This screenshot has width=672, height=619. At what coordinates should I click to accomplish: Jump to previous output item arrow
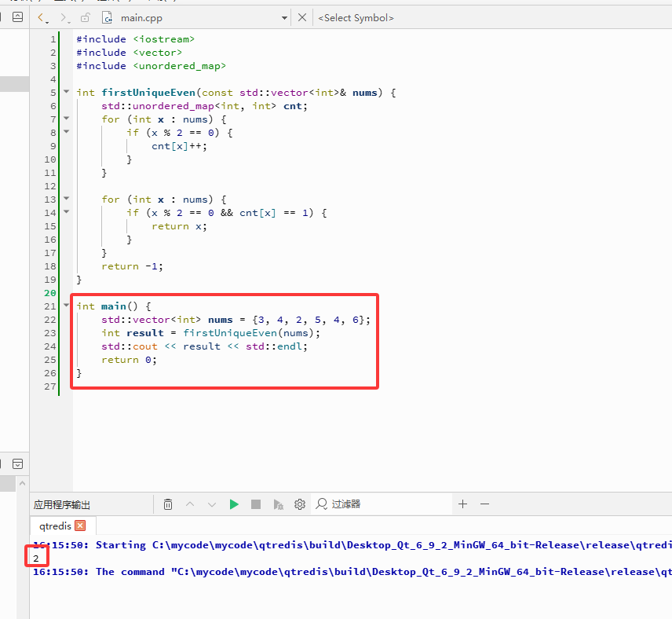[190, 504]
